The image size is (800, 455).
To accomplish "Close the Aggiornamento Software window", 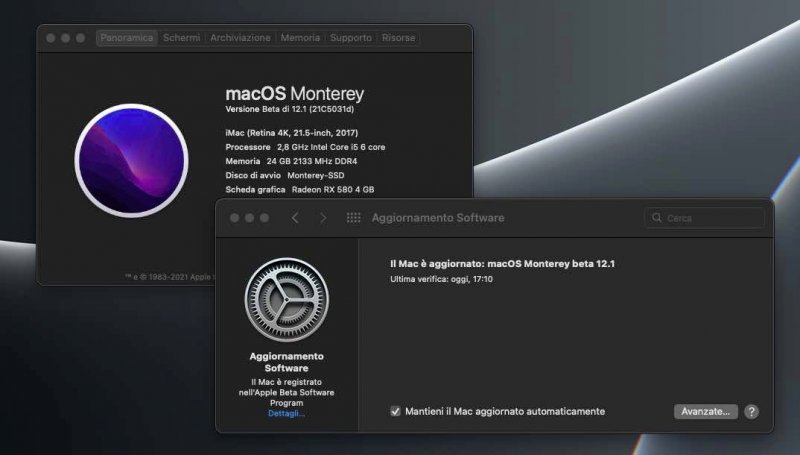I will click(234, 218).
